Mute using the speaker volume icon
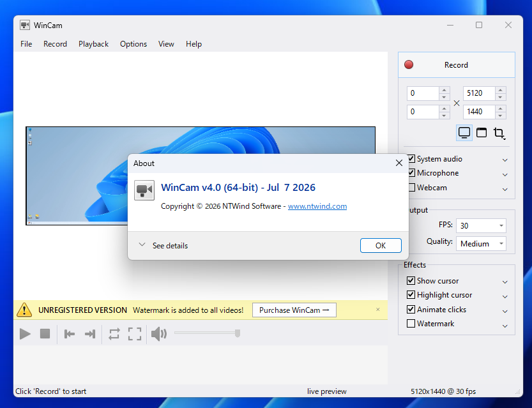Screen dimensions: 532x408 point(159,334)
